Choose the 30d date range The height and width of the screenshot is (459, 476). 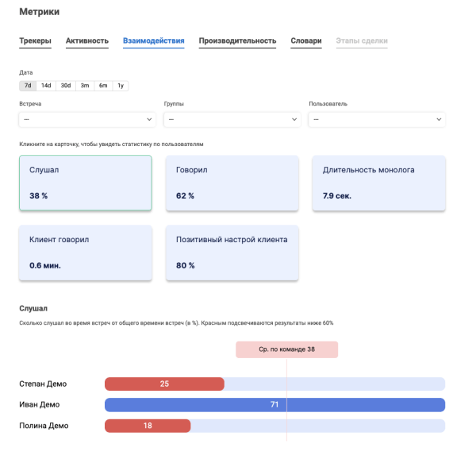pos(66,86)
